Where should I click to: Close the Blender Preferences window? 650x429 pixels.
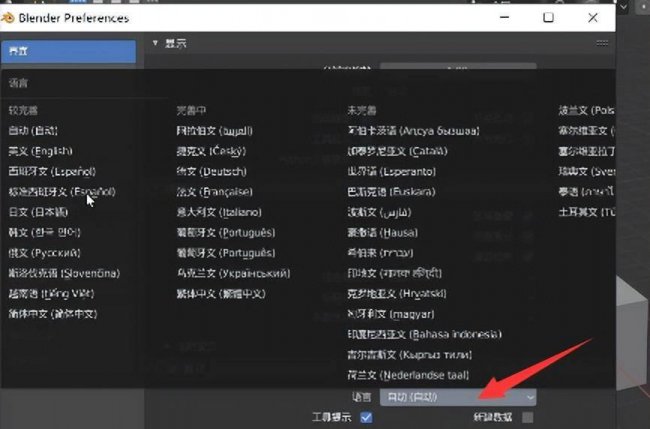click(x=593, y=17)
